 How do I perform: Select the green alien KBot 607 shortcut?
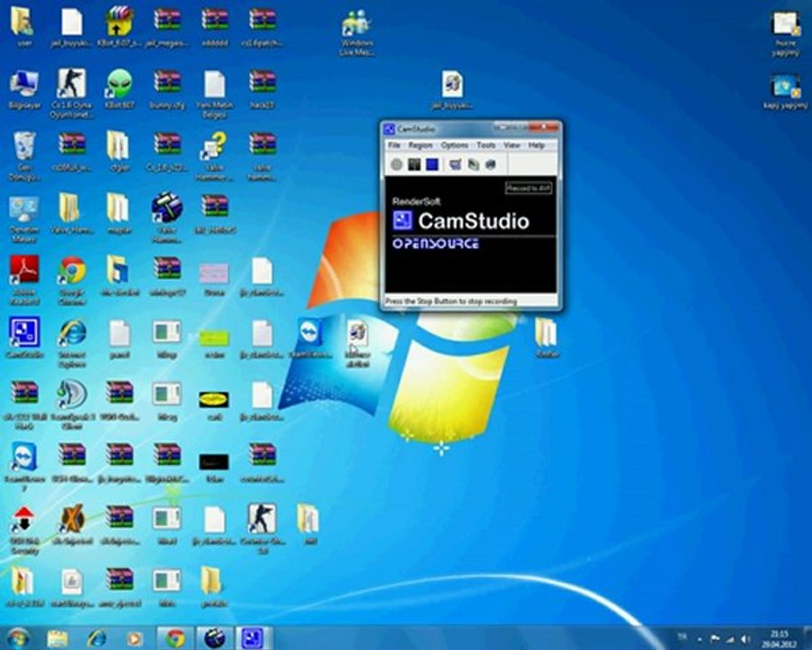[x=120, y=89]
